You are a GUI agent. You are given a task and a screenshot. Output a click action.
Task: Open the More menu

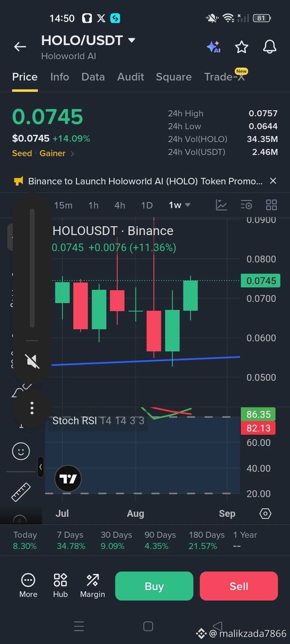(x=28, y=586)
